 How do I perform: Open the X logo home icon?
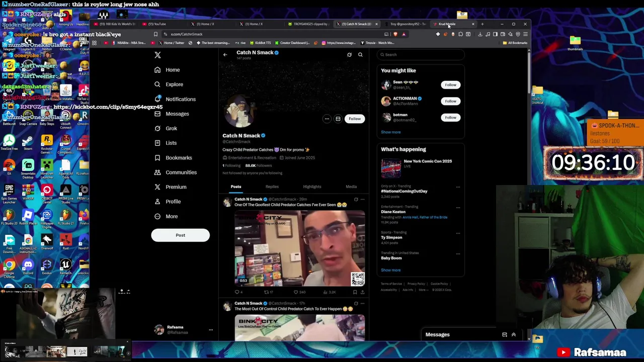coord(157,55)
